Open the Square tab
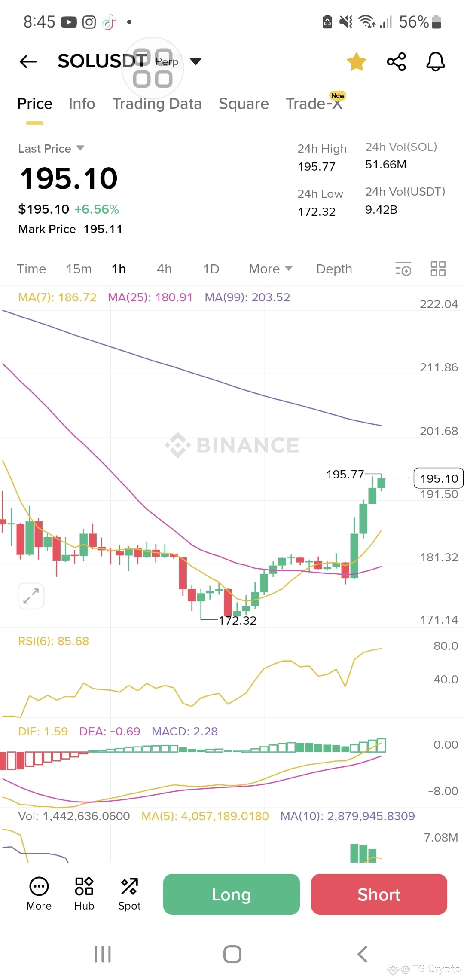The width and height of the screenshot is (464, 980). (244, 104)
